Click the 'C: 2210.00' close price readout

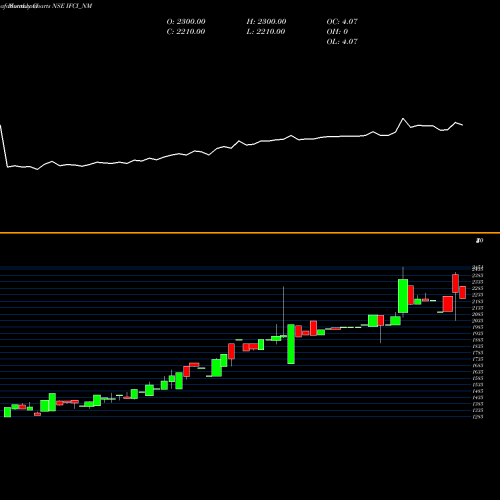point(186,32)
